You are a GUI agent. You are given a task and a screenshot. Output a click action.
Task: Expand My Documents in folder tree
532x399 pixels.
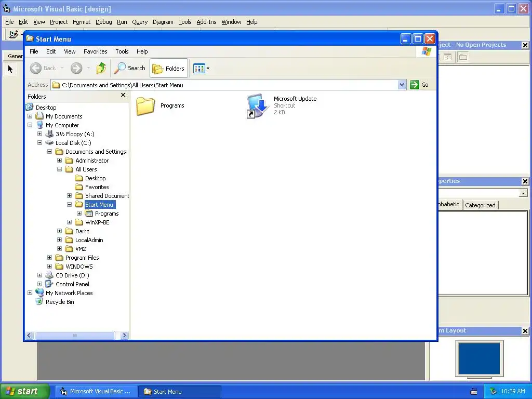point(30,116)
